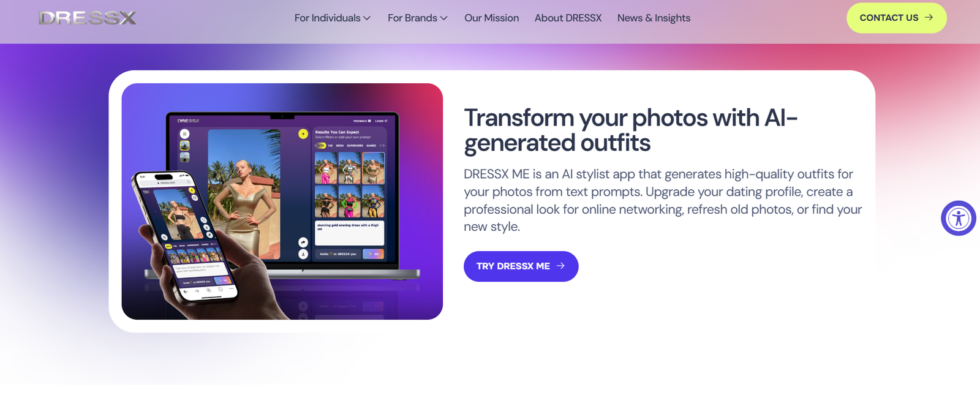The image size is (980, 417).
Task: Click the share arrow icon in mockup
Action: click(303, 242)
